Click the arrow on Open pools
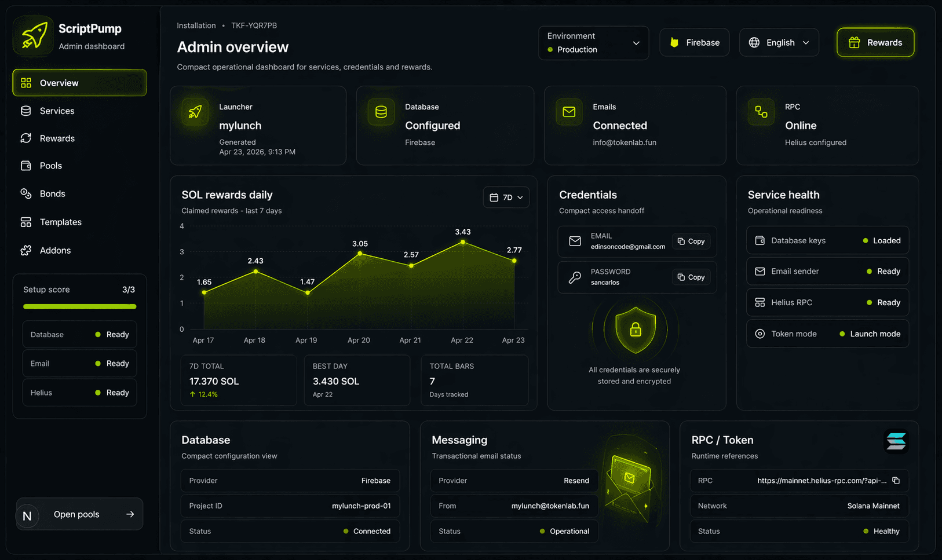 130,514
